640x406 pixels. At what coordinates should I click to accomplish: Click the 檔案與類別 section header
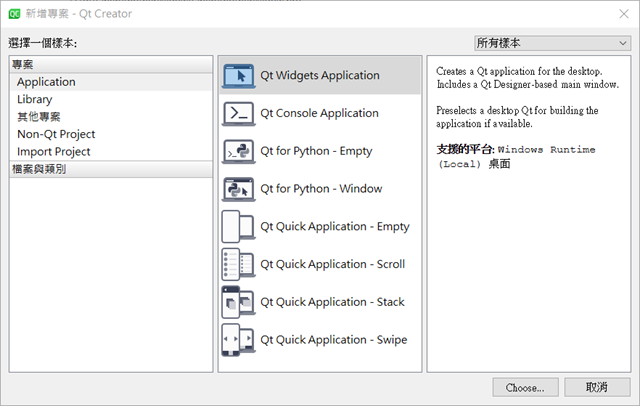point(111,169)
